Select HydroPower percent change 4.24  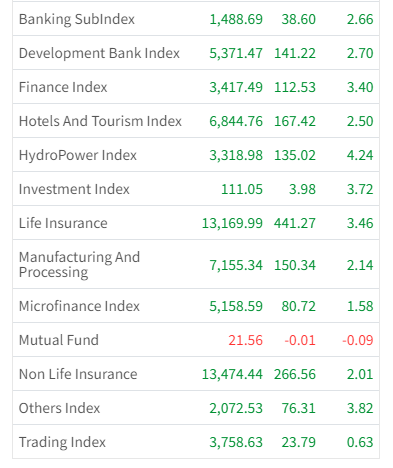click(360, 155)
